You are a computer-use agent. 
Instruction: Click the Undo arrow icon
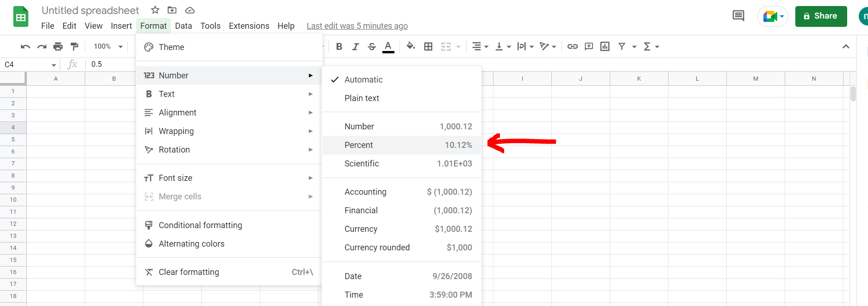coord(25,46)
